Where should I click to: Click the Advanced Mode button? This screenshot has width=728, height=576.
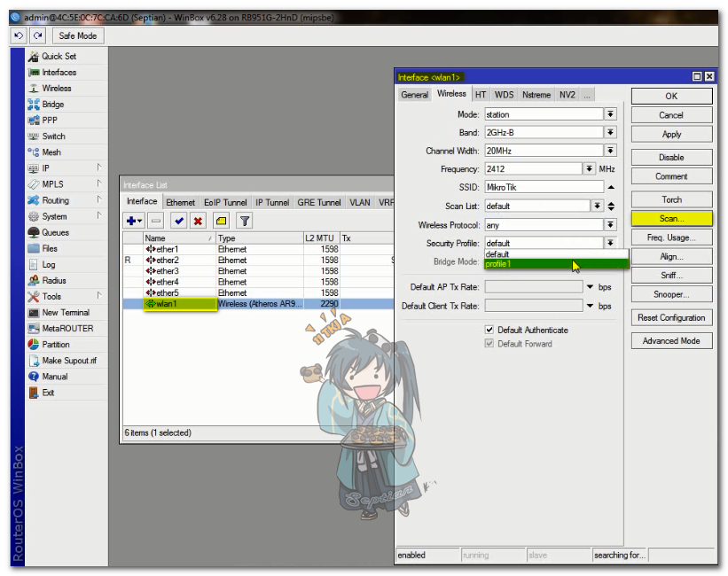tap(671, 340)
